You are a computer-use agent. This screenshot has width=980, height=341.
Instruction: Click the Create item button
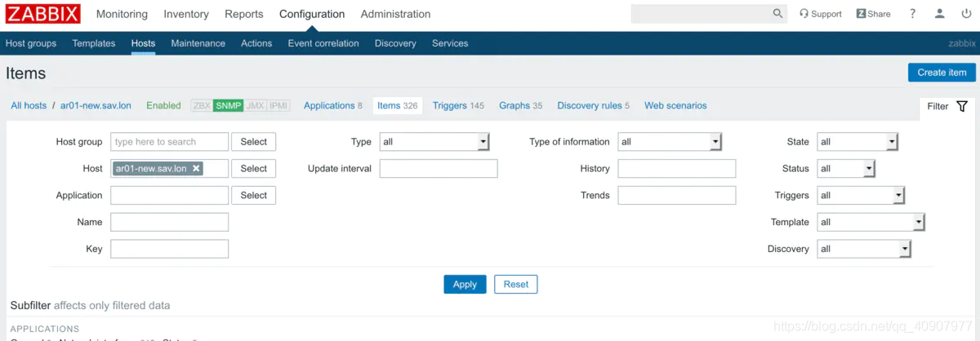[942, 73]
